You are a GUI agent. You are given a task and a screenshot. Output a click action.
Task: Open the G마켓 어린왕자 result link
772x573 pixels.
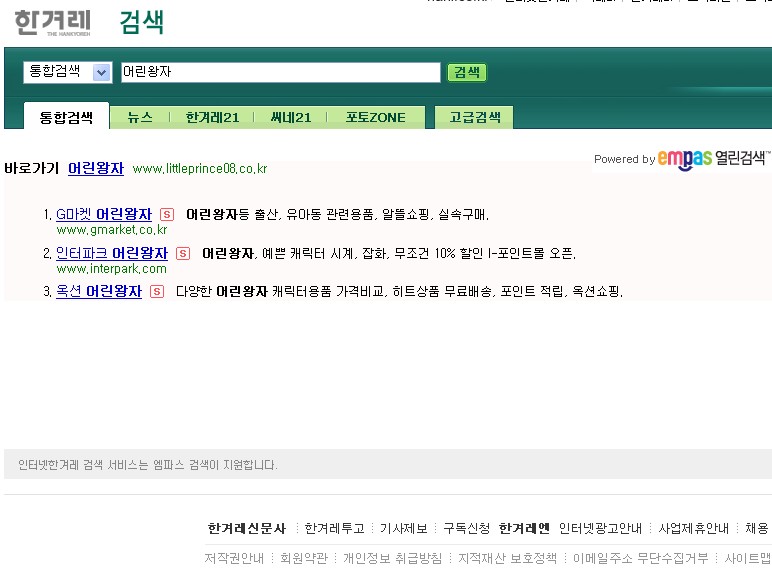pyautogui.click(x=104, y=214)
